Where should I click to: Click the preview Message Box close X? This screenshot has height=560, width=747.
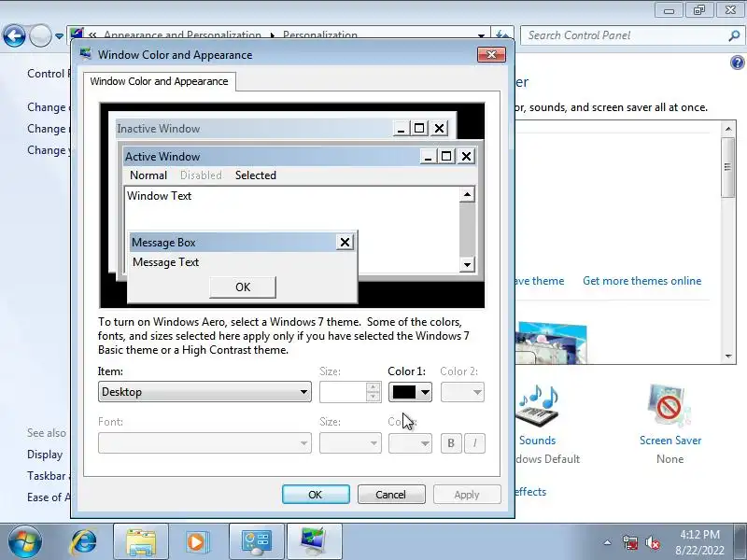point(345,243)
